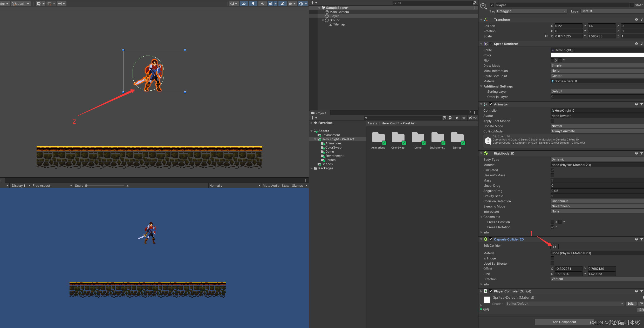
Task: Click Add Component button
Action: [564, 322]
